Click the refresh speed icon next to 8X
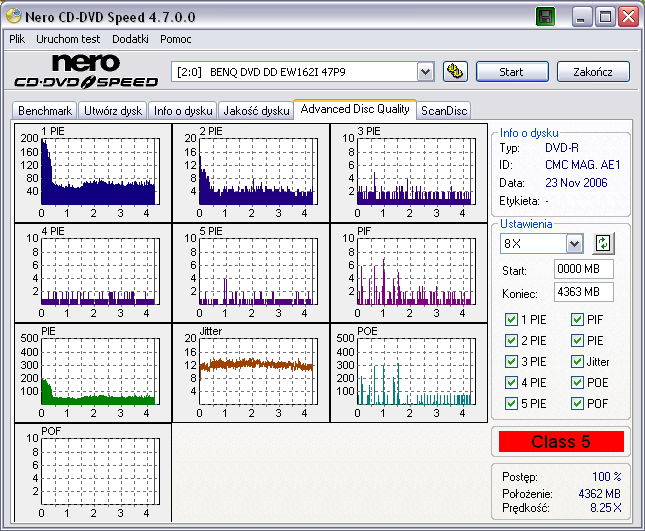The width and height of the screenshot is (645, 531). coord(603,243)
